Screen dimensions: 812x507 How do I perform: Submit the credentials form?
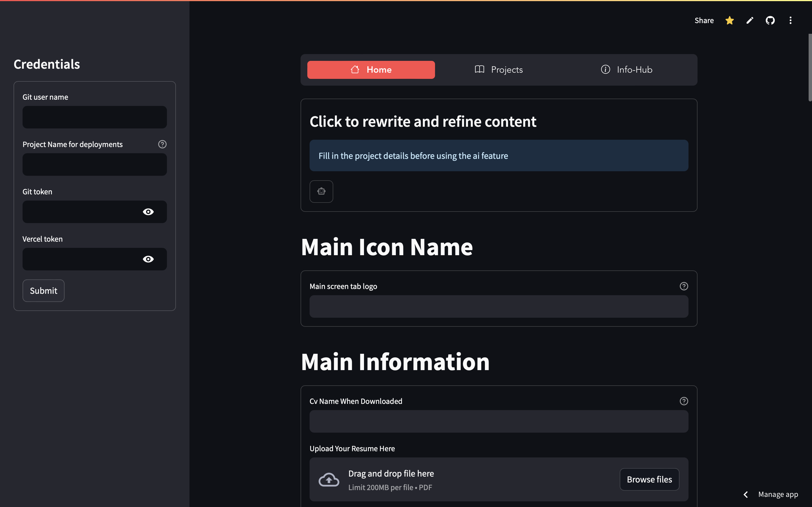(43, 291)
